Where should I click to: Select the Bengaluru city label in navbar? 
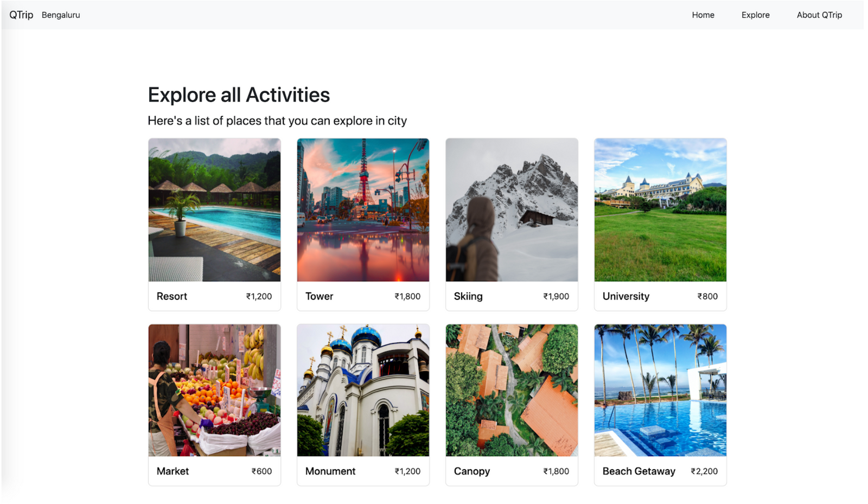[61, 15]
